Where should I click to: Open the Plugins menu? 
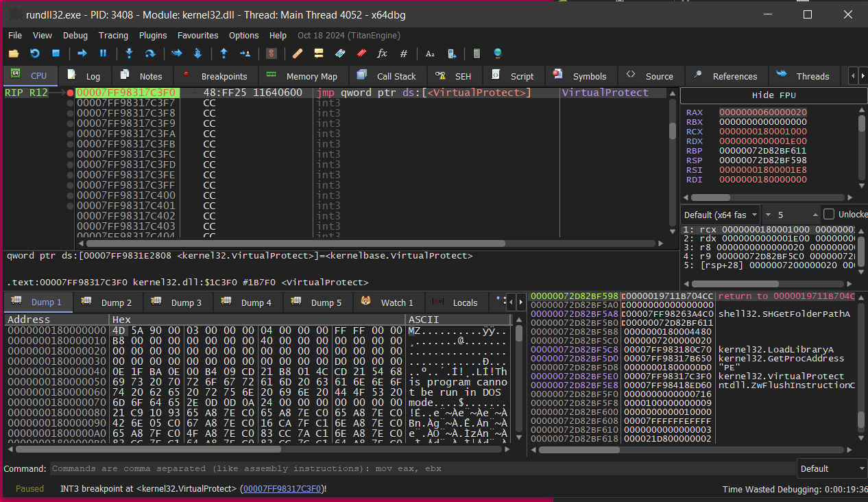(x=153, y=35)
